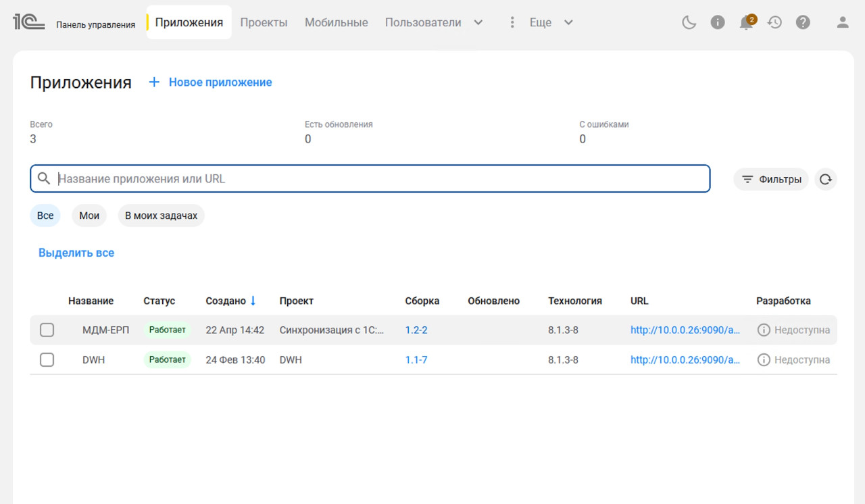
Task: Open build link 1.1-7
Action: [x=416, y=360]
